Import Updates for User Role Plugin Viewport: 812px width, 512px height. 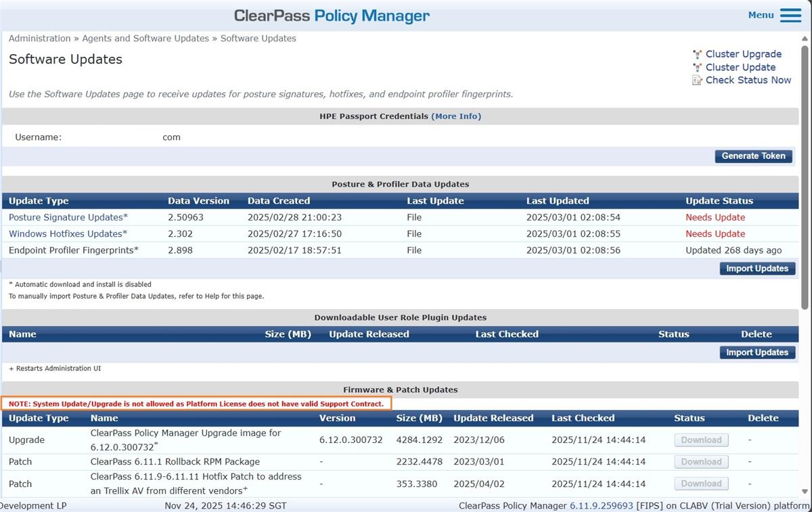coord(757,352)
